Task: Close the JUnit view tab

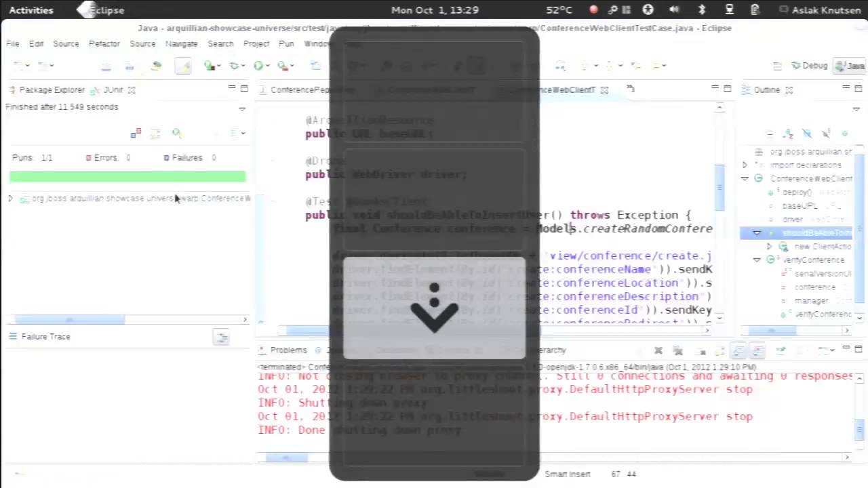Action: click(132, 89)
